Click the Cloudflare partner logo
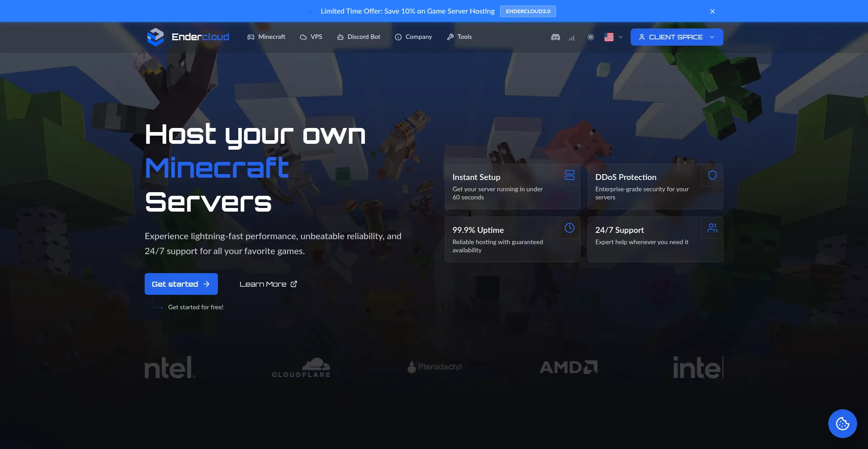Image resolution: width=868 pixels, height=449 pixels. [x=301, y=367]
